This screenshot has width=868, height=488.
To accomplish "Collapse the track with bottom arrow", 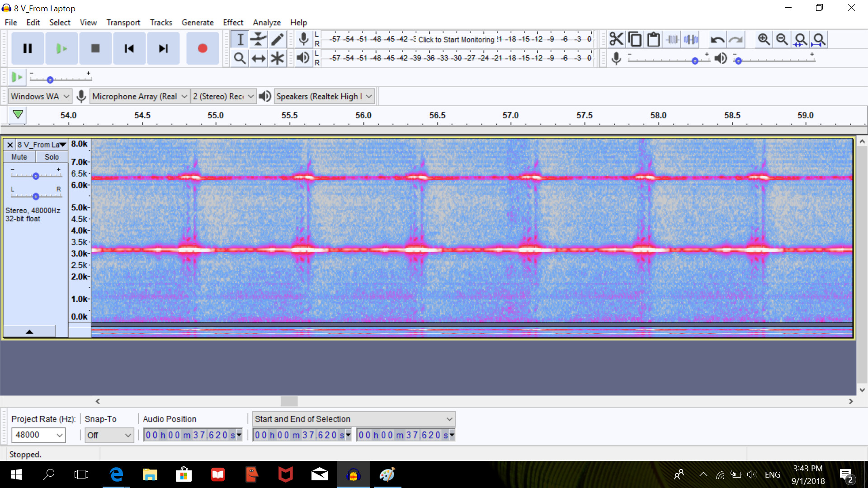I will pos(29,332).
